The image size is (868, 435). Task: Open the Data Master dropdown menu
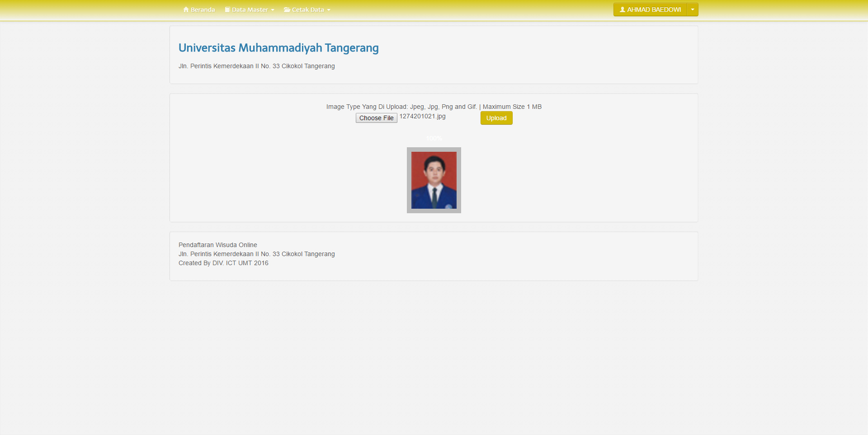tap(250, 9)
